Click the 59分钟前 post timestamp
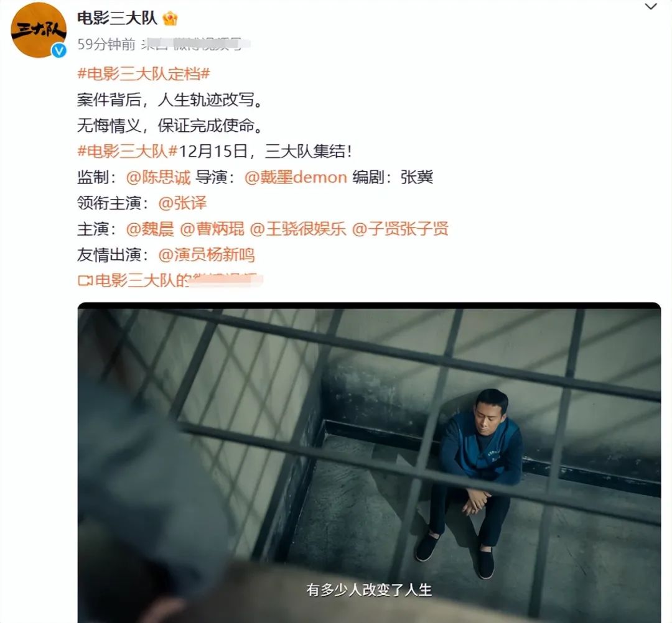672x623 pixels. tap(106, 44)
